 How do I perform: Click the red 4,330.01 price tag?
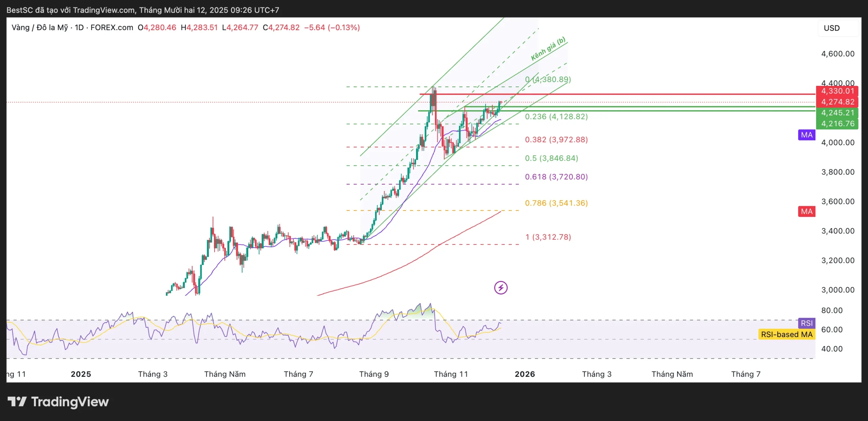[x=837, y=91]
